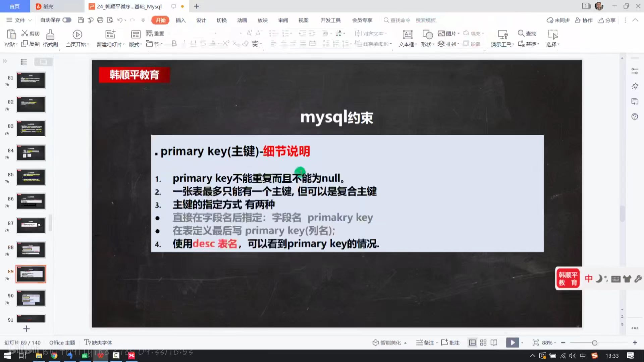Open the Developer Tools (开发工具) tab
This screenshot has height=362, width=644.
click(x=330, y=20)
